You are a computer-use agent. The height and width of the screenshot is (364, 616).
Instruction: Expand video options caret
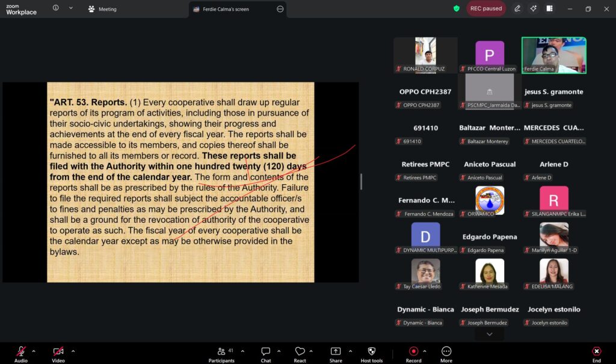[73, 351]
